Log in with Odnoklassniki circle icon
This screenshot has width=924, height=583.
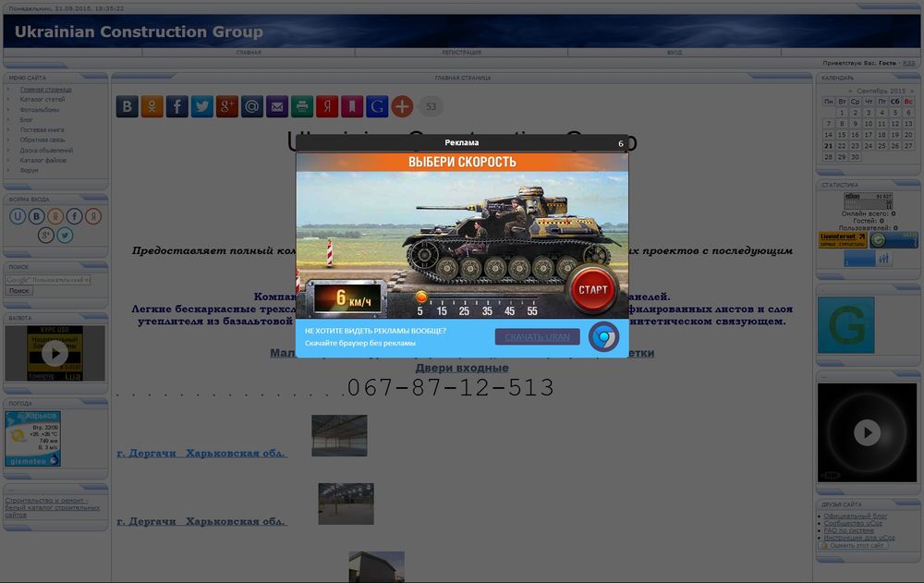click(55, 216)
